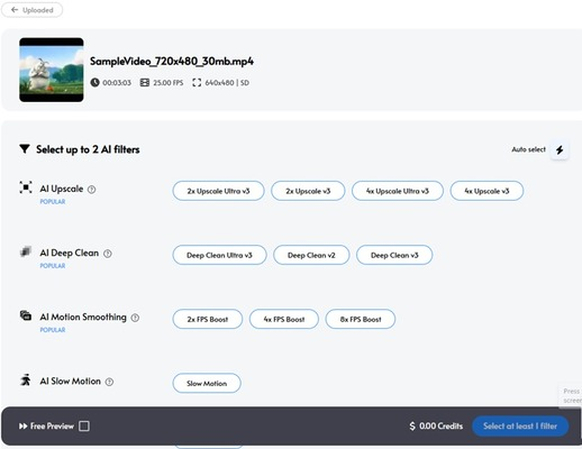Click the file name SampleVideo_720x480_30mb.mp4
Viewport: 582px width, 449px height.
172,61
